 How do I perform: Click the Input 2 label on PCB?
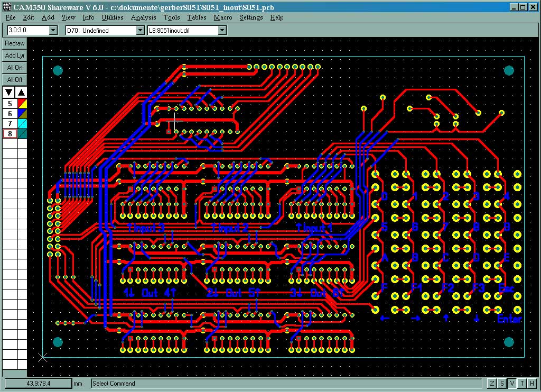[230, 228]
